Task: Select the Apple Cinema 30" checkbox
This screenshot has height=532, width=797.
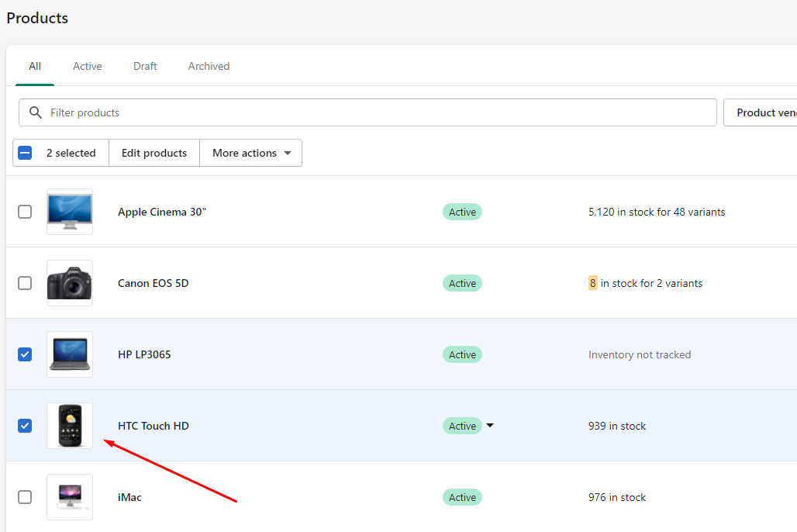Action: pos(25,212)
